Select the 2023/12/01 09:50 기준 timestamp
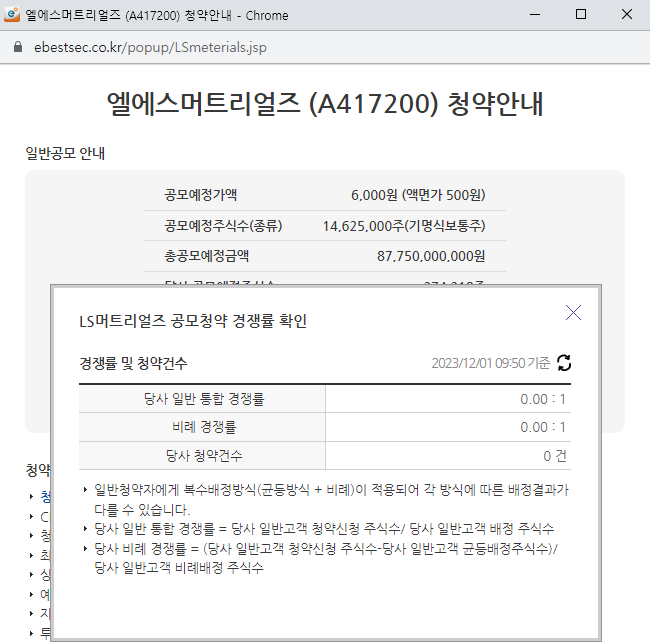The image size is (650, 642). (x=490, y=363)
